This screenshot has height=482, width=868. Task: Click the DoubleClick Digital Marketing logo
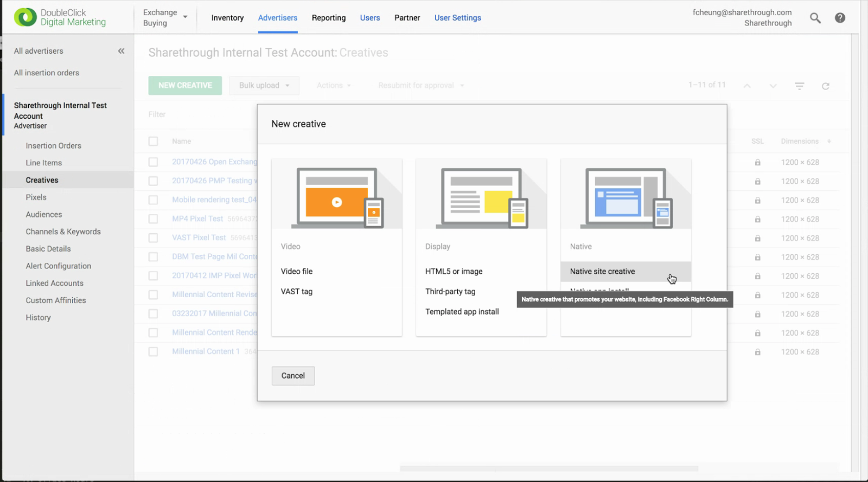pos(60,17)
